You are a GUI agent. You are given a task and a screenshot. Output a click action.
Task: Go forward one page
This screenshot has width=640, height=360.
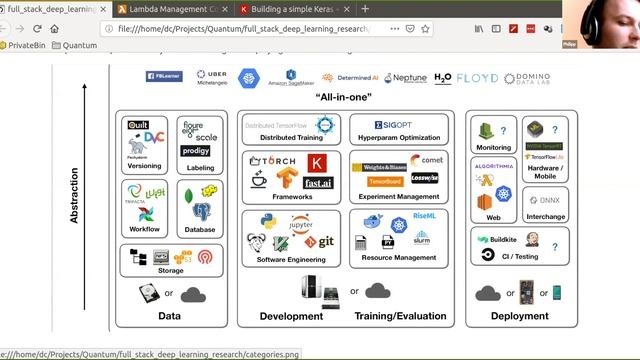(20, 29)
